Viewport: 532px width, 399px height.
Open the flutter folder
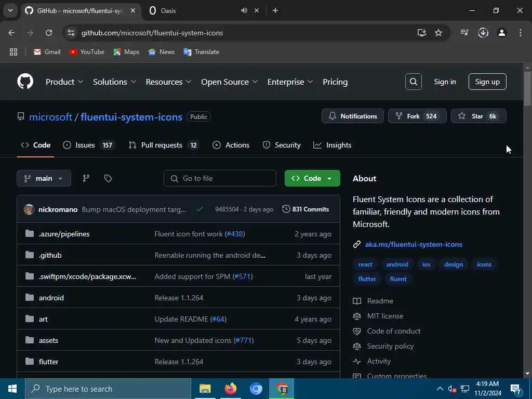[48, 362]
